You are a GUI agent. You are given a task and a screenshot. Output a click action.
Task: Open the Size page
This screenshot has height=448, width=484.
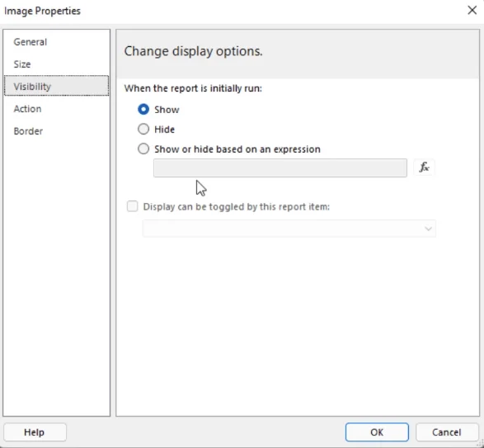pyautogui.click(x=22, y=64)
